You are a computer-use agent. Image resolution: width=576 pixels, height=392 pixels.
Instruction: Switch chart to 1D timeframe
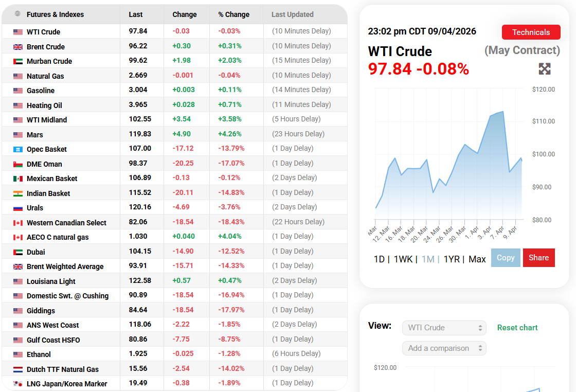click(379, 259)
